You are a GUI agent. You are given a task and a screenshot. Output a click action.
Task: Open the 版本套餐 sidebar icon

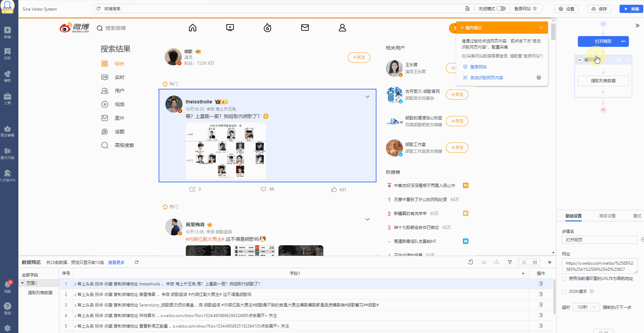(x=7, y=131)
